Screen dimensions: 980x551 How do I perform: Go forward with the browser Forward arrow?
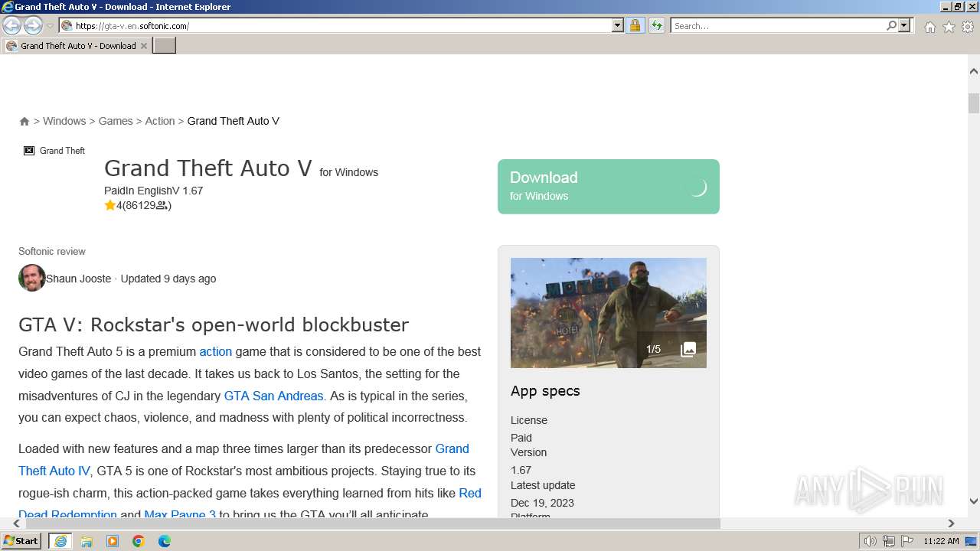click(x=33, y=25)
